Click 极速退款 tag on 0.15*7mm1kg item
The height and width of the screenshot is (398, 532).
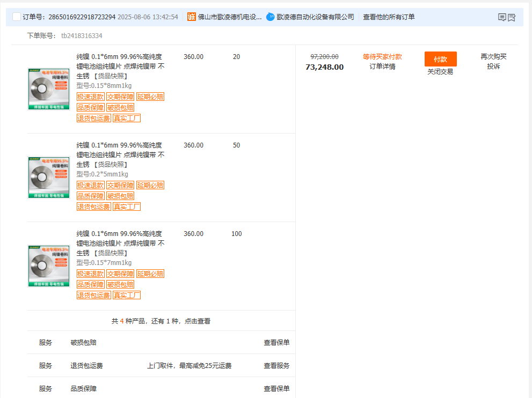(90, 274)
